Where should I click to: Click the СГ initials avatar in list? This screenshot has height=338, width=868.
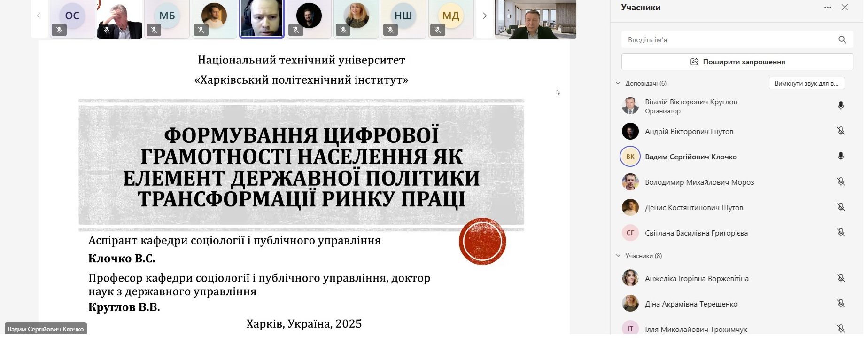click(630, 233)
